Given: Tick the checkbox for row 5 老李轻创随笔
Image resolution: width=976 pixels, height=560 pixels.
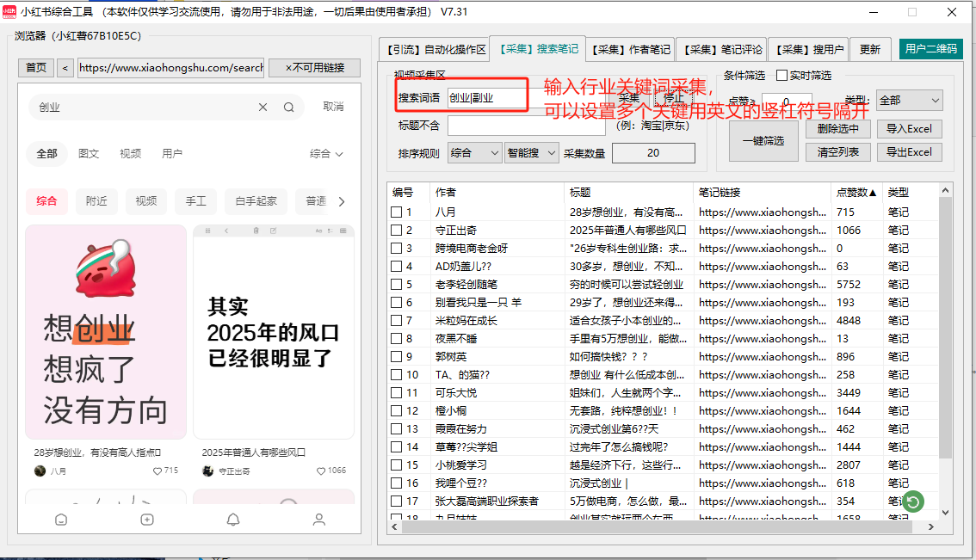Looking at the screenshot, I should [397, 285].
